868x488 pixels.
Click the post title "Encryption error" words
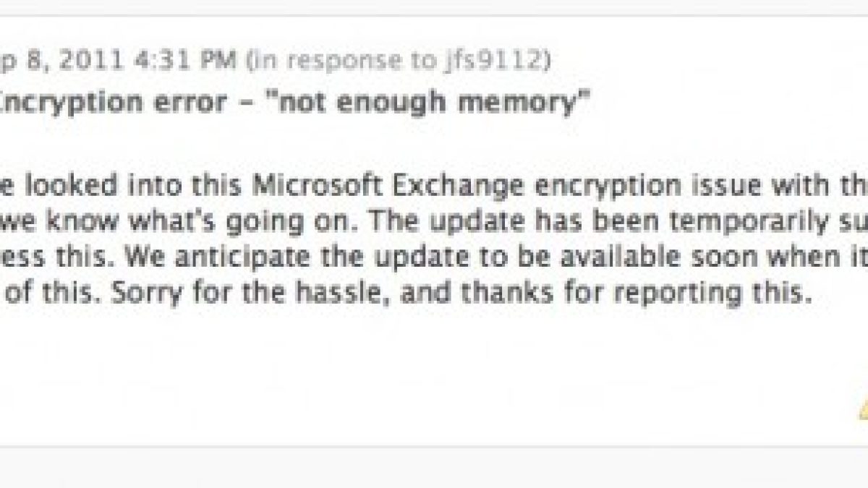(x=113, y=103)
